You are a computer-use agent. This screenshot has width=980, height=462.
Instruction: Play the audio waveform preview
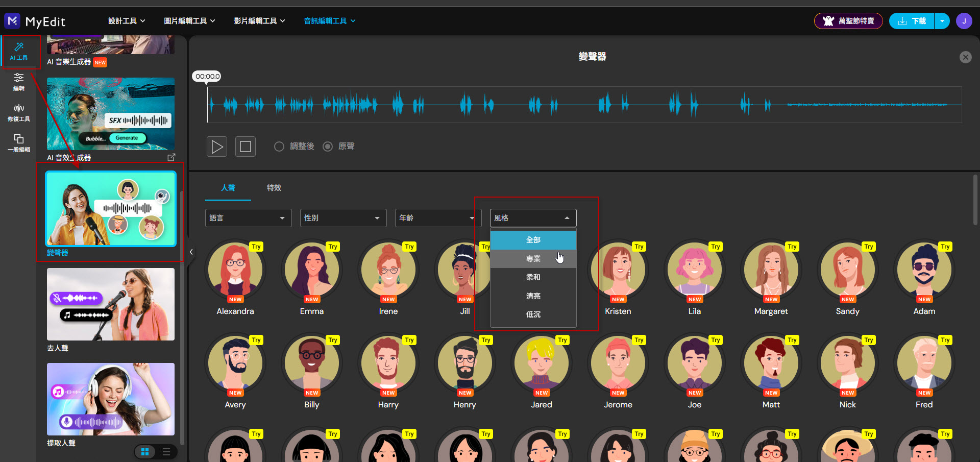click(217, 147)
